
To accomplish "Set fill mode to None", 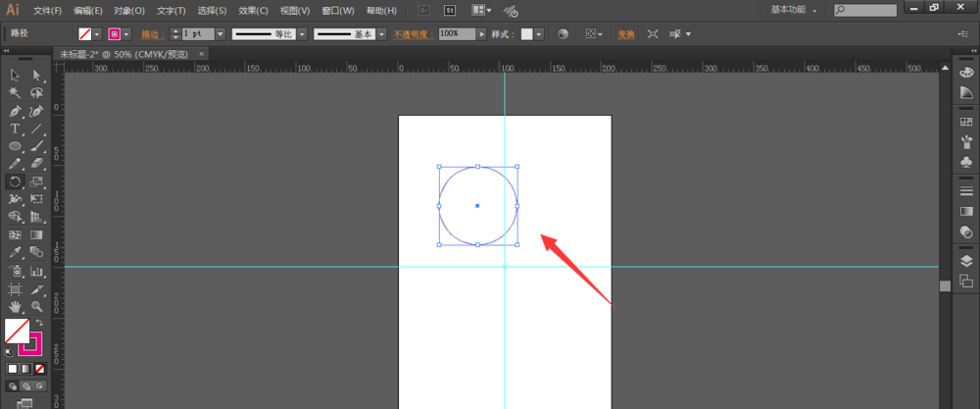I will click(x=40, y=369).
